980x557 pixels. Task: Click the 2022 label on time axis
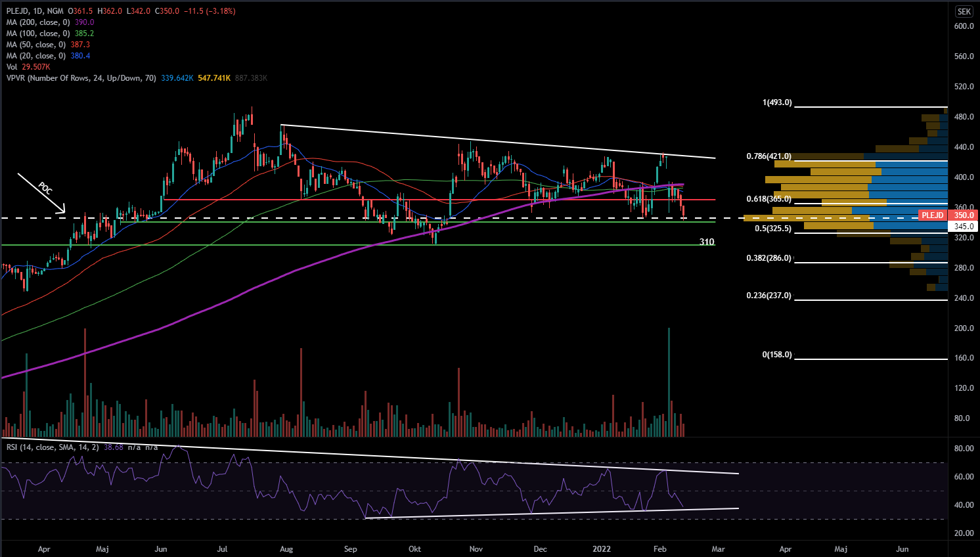(602, 549)
